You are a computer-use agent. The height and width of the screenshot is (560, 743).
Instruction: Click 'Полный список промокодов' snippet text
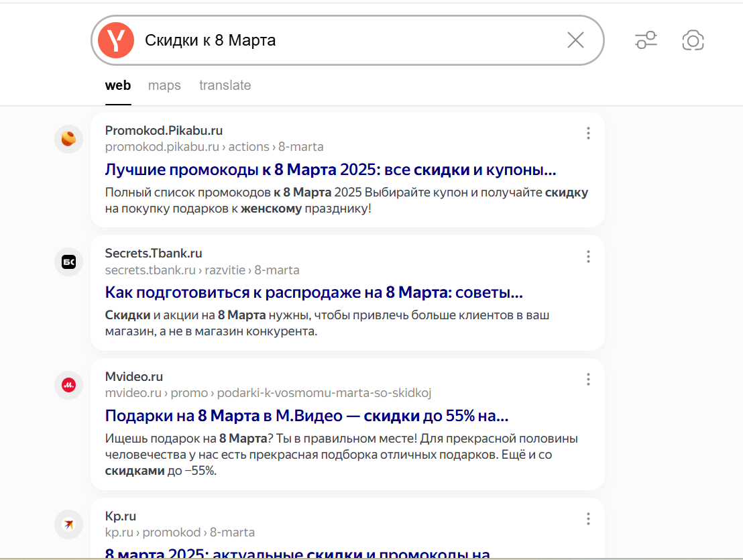click(x=347, y=201)
